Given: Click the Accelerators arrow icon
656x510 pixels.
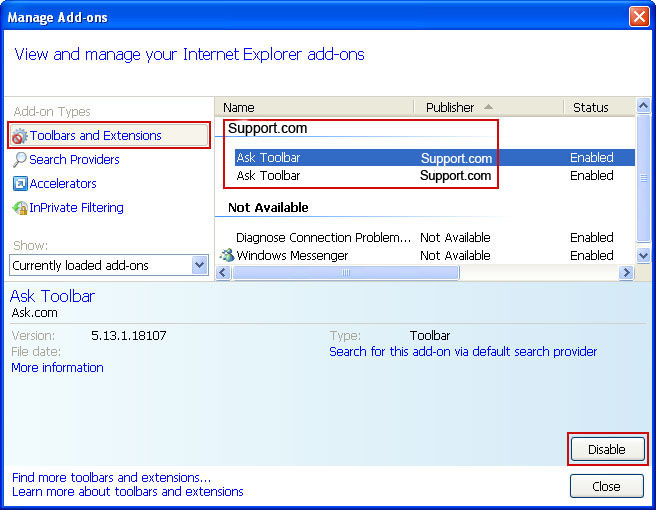Looking at the screenshot, I should click(20, 183).
